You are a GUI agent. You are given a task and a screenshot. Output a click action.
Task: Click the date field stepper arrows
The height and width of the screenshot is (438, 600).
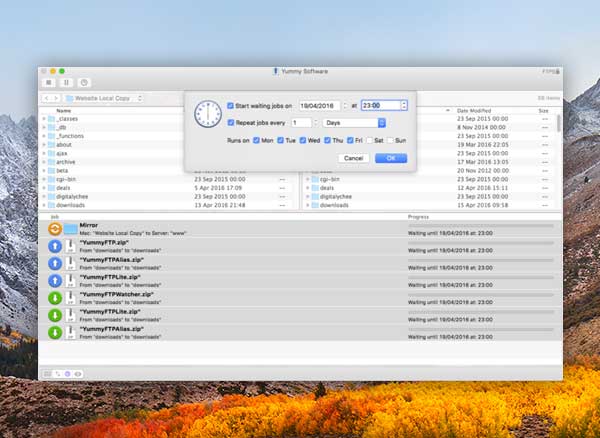tap(346, 106)
